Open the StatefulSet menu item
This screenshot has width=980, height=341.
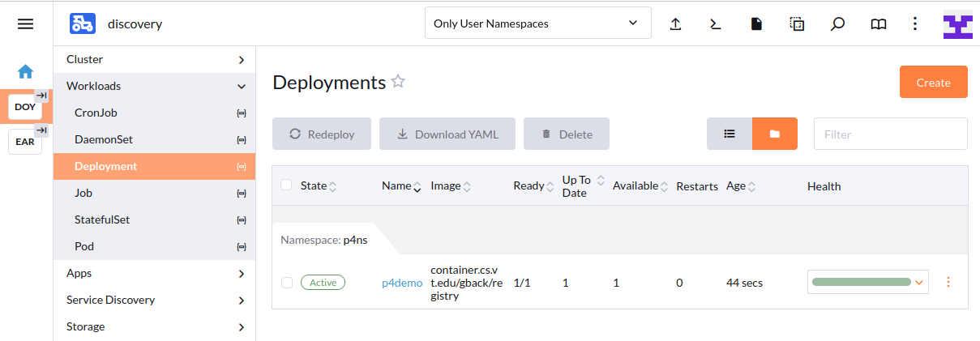pyautogui.click(x=102, y=220)
